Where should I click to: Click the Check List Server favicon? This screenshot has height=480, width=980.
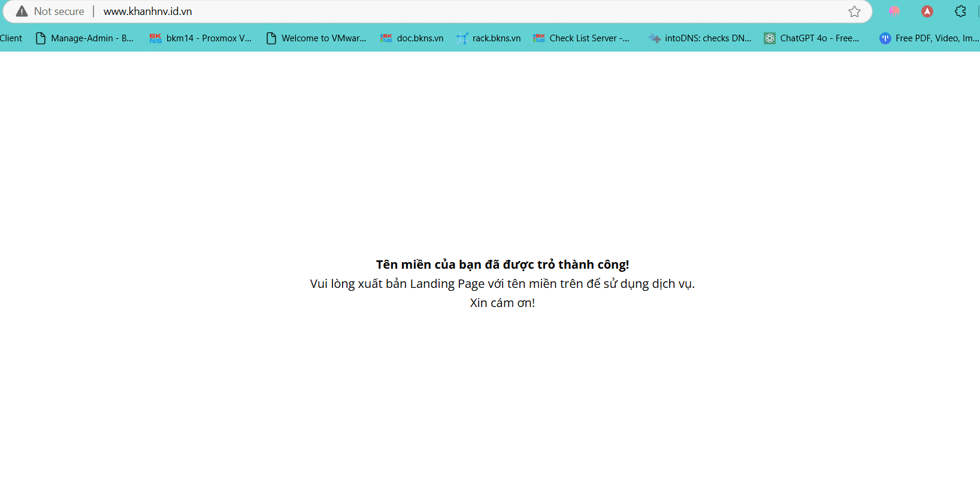[539, 38]
